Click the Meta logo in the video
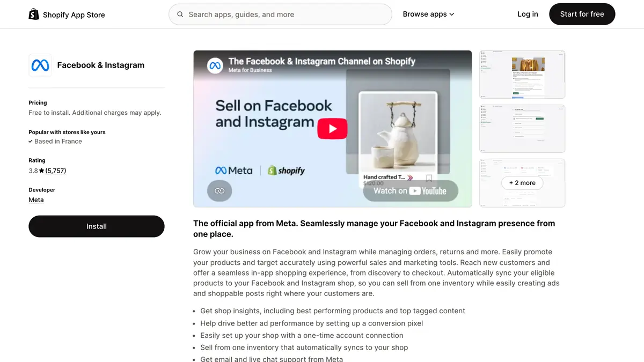The width and height of the screenshot is (644, 362). pyautogui.click(x=233, y=171)
